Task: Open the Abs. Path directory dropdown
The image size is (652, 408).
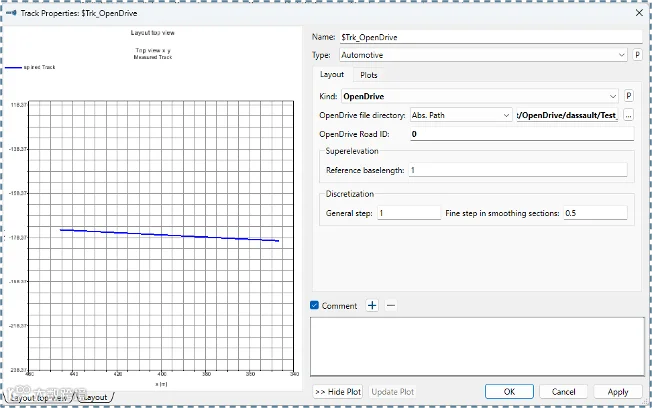Action: pos(461,115)
